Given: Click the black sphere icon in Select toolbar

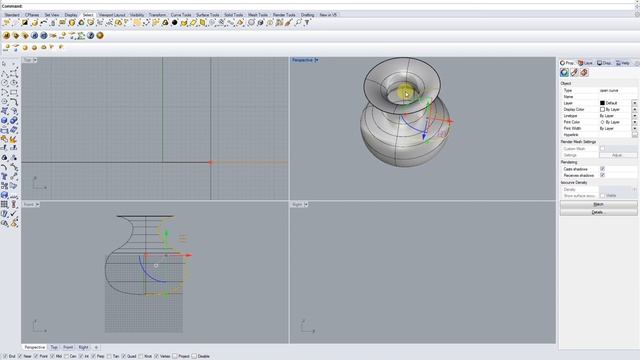Looking at the screenshot, I should coord(175,23).
